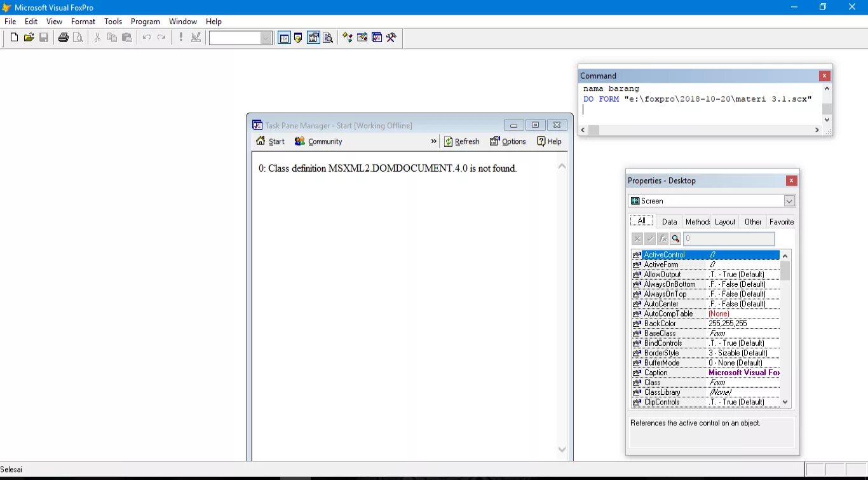The height and width of the screenshot is (480, 868).
Task: Open the Other tab in Properties
Action: point(753,222)
